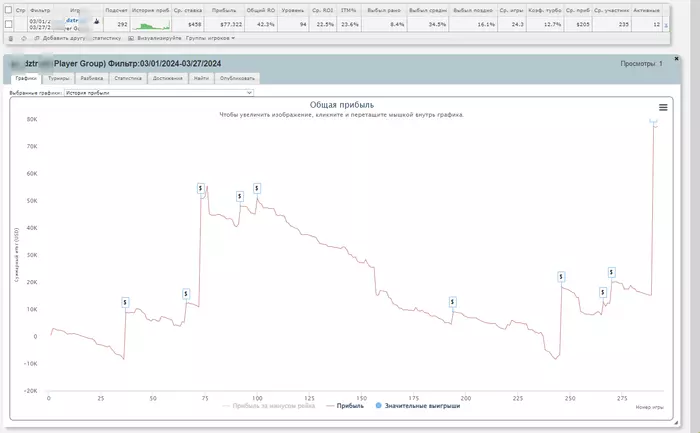Viewport: 700px width, 433px height.
Task: Click the $ marker at game 100
Action: (x=257, y=188)
